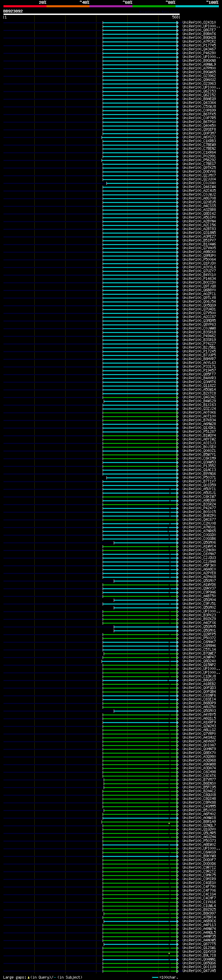Click the cyan ~100% identity legend segment
222x980 pixels.
click(197, 6)
